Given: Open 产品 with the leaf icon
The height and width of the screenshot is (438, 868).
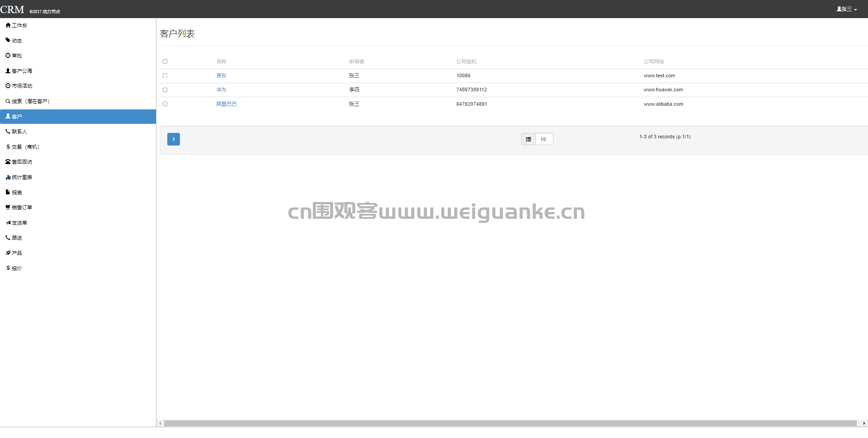Looking at the screenshot, I should click(x=14, y=253).
